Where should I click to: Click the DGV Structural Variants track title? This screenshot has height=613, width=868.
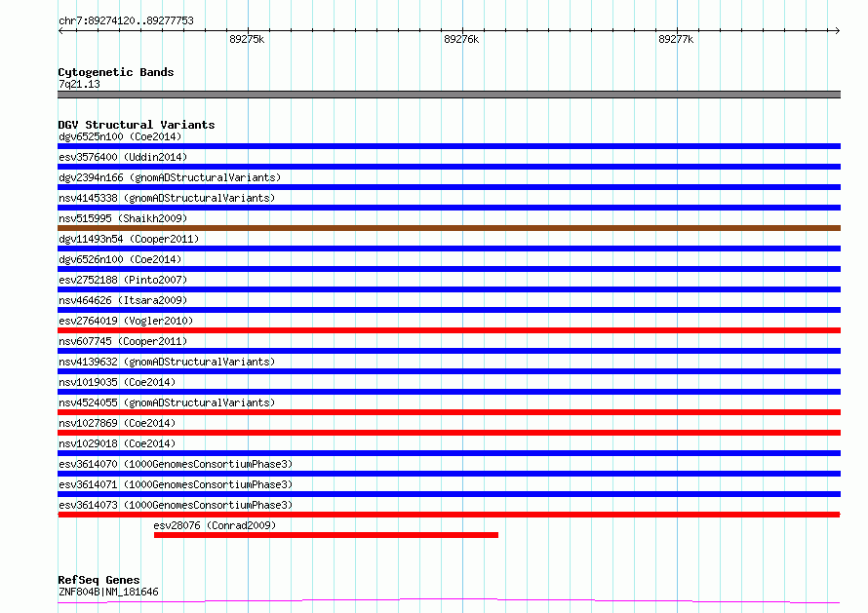[137, 125]
